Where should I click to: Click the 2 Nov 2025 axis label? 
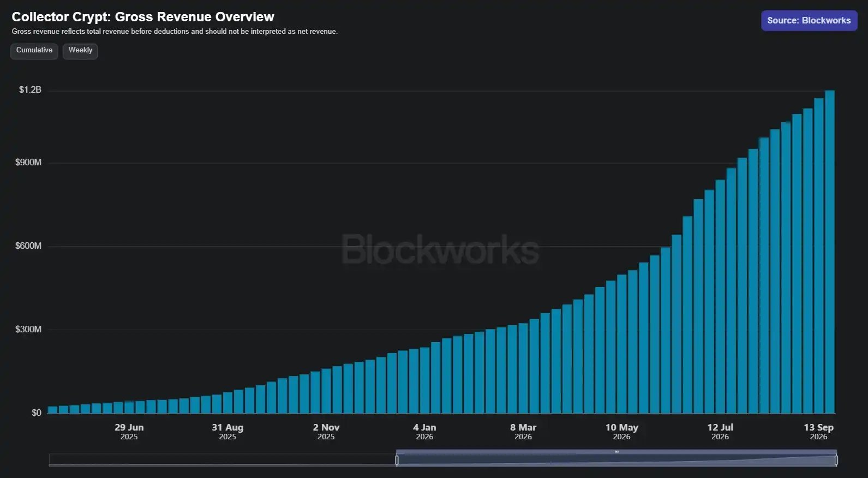(x=326, y=431)
